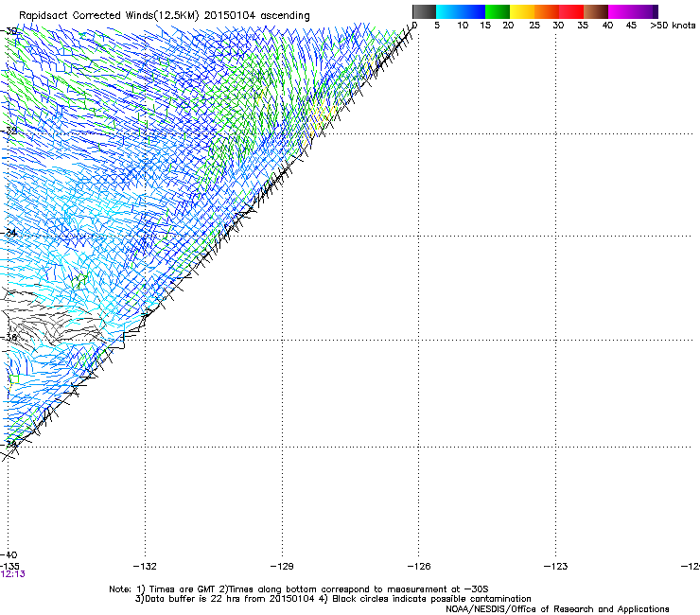
Task: Click the '-126' longitude axis label
Action: point(419,567)
